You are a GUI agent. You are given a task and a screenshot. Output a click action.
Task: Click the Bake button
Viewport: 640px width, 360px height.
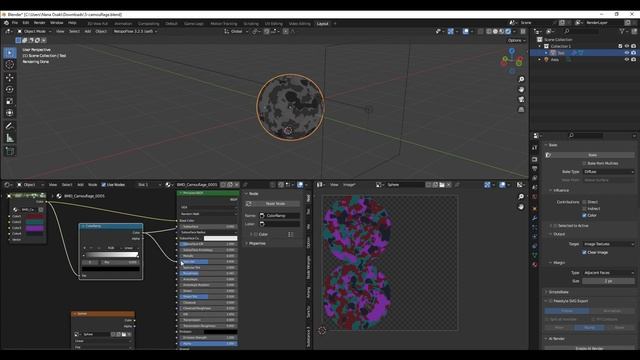[592, 155]
